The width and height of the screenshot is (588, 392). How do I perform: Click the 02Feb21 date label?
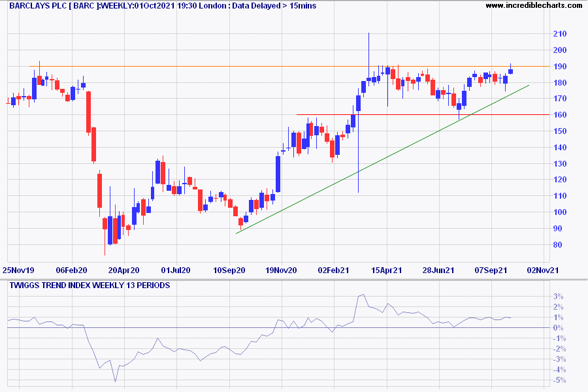point(333,270)
